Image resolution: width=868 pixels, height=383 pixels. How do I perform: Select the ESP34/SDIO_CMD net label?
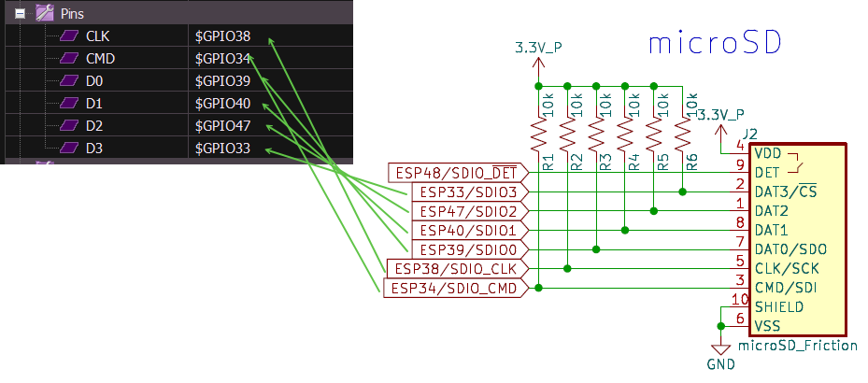click(x=454, y=289)
